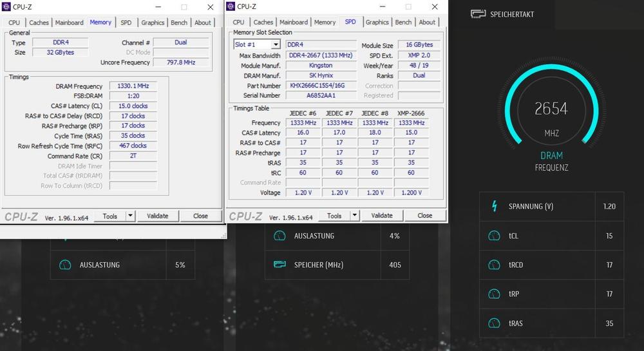Screen dimensions: 644x351
Task: Click the memory icon beside Speicher (MHz)
Action: pos(279,265)
